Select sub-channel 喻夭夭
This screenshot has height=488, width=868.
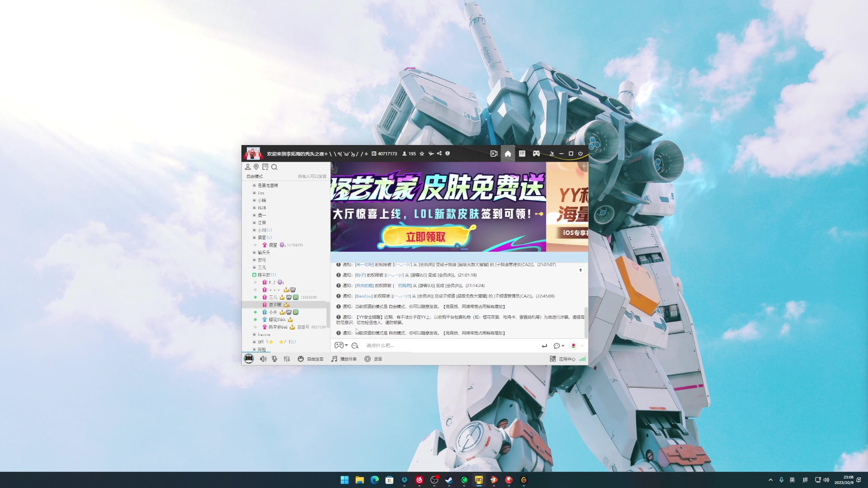(x=264, y=253)
